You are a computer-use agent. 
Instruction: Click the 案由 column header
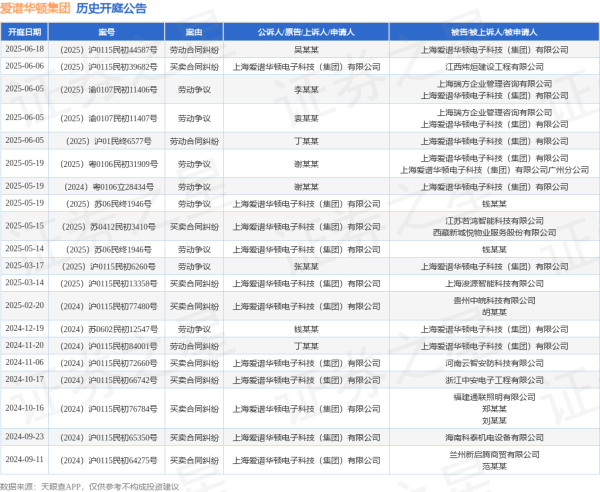coord(194,32)
